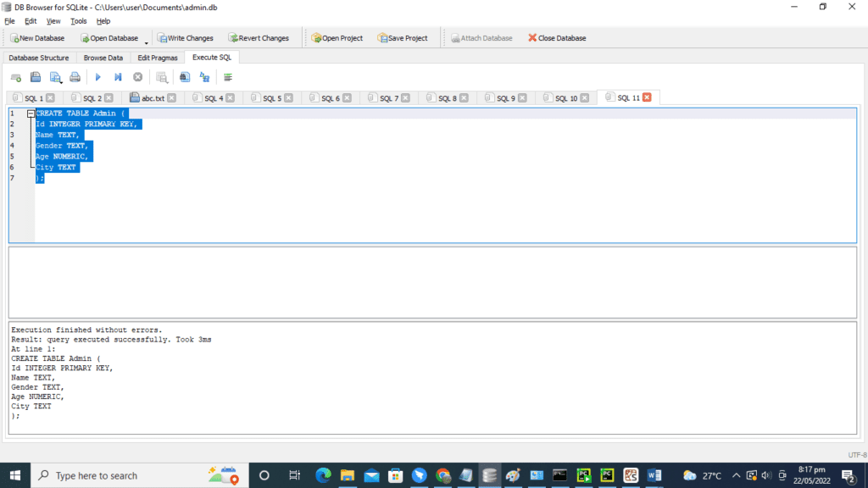
Task: Switch to the Browse Data tab
Action: (x=103, y=58)
